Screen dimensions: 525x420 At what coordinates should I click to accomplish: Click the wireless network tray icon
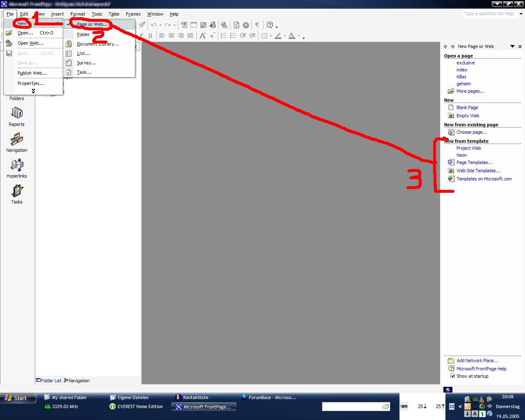pyautogui.click(x=490, y=406)
